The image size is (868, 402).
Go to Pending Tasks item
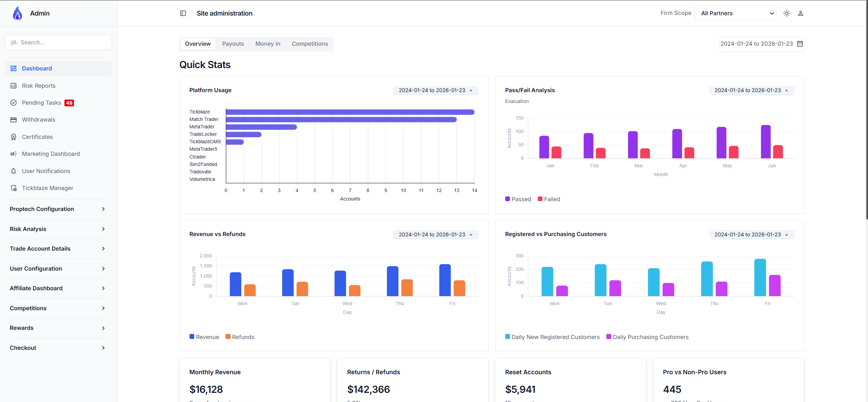[41, 103]
